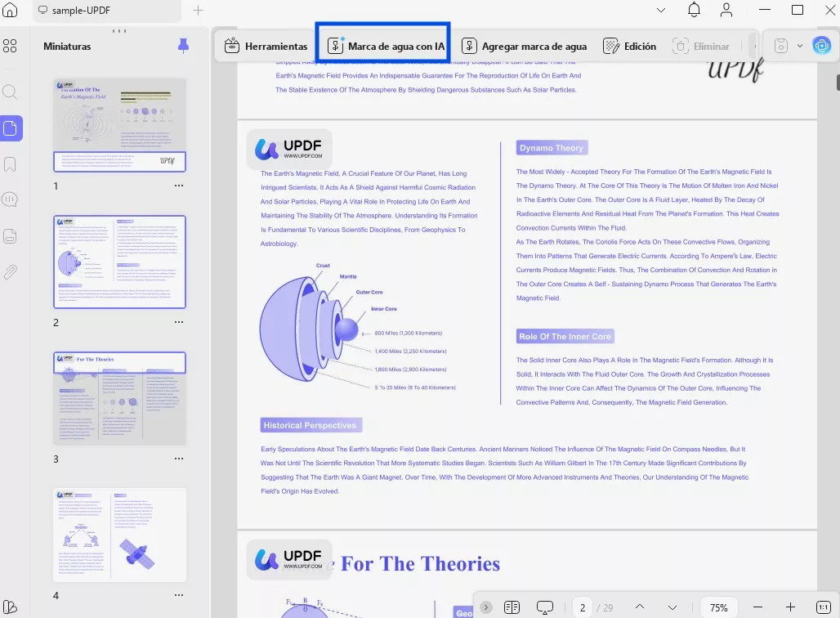Open more options for thumbnail 1

coord(179,186)
